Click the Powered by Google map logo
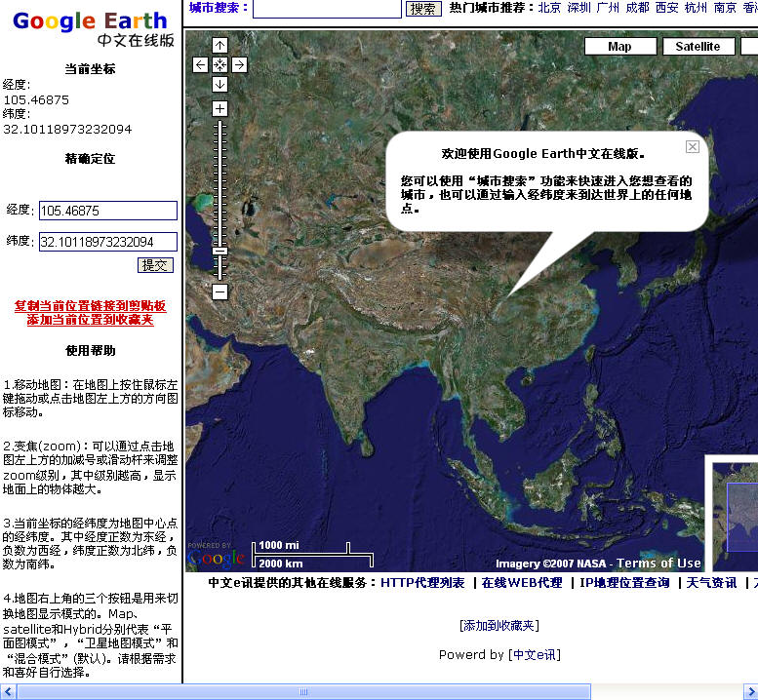The image size is (758, 700). [x=216, y=556]
